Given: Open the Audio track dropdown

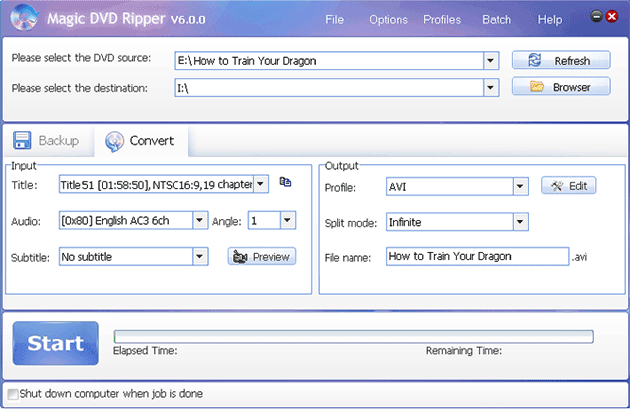Looking at the screenshot, I should pos(201,220).
